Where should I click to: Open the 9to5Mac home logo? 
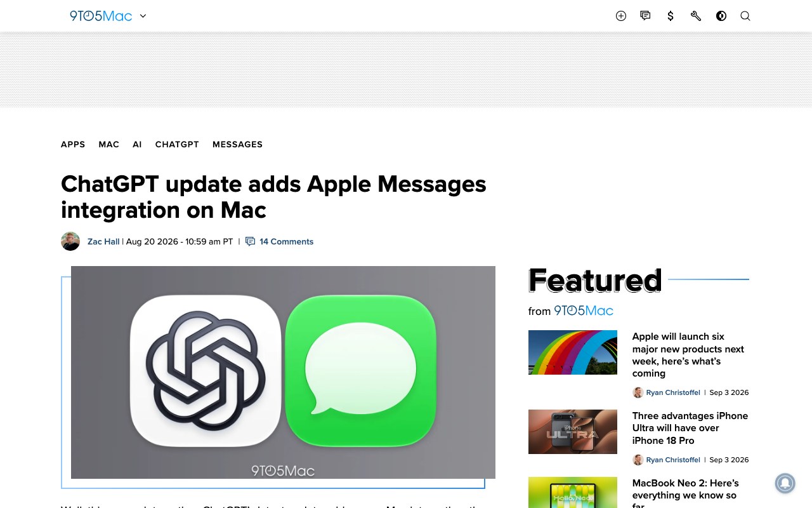click(x=101, y=16)
